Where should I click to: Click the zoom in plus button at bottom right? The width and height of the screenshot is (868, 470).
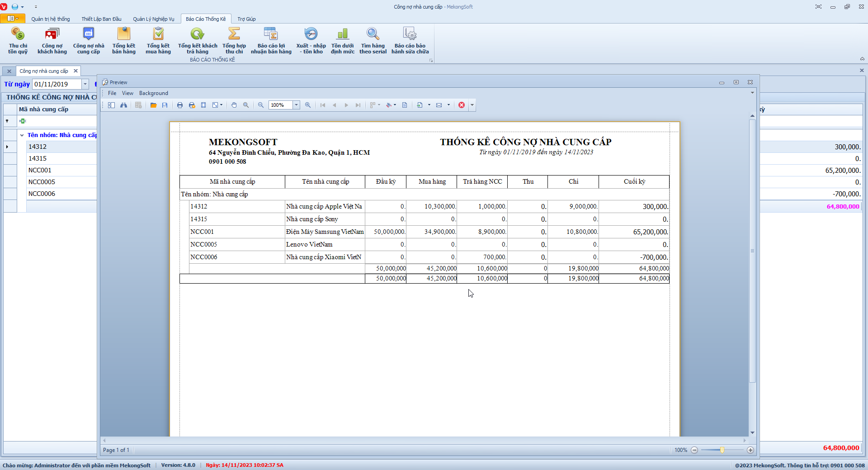(750, 450)
